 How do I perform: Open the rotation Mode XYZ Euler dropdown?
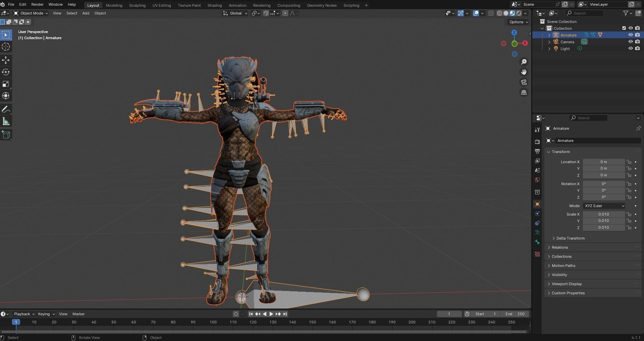coord(604,206)
